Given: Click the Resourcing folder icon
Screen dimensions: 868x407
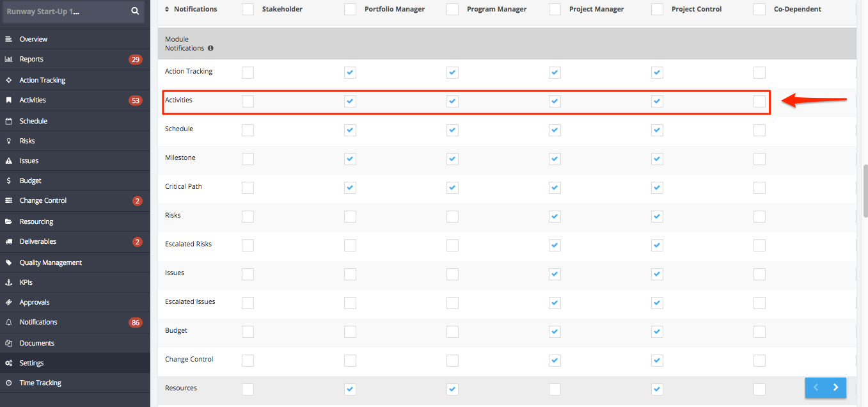Looking at the screenshot, I should pos(9,221).
